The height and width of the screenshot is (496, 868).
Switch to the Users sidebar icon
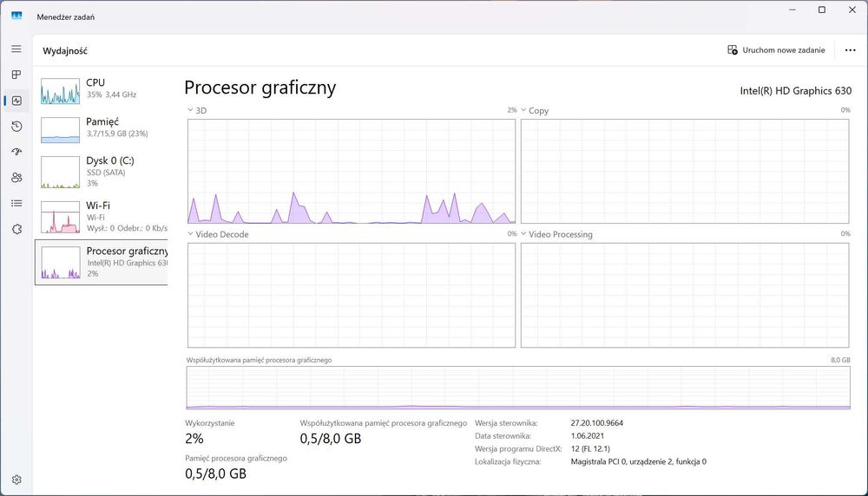(x=16, y=178)
